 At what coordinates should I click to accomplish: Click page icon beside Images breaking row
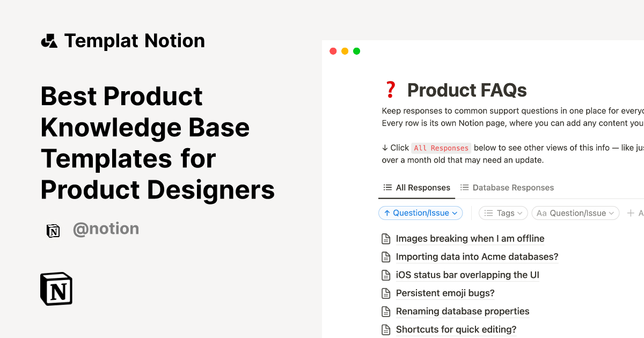click(x=385, y=239)
